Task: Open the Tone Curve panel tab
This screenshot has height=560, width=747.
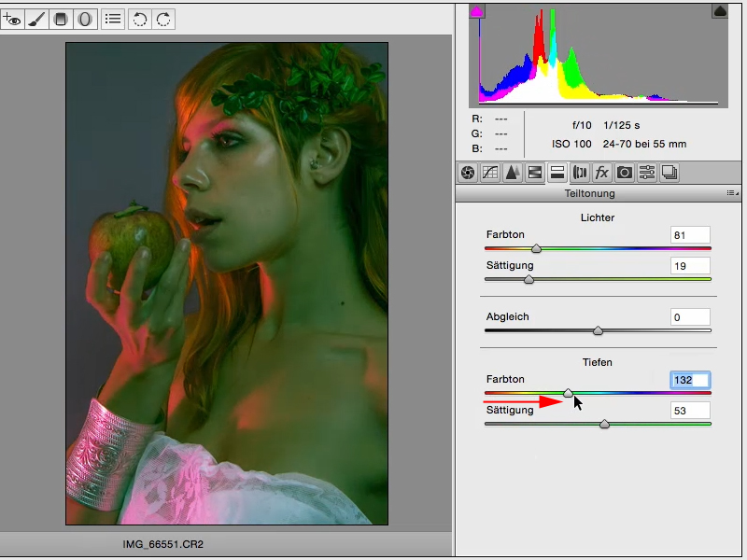Action: (x=490, y=173)
